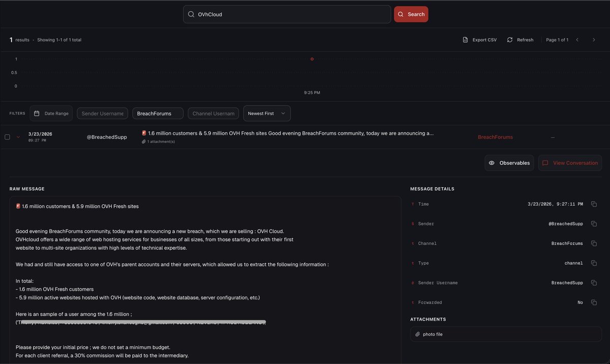Click the eye icon on Observables
This screenshot has height=364, width=610.
tap(492, 163)
